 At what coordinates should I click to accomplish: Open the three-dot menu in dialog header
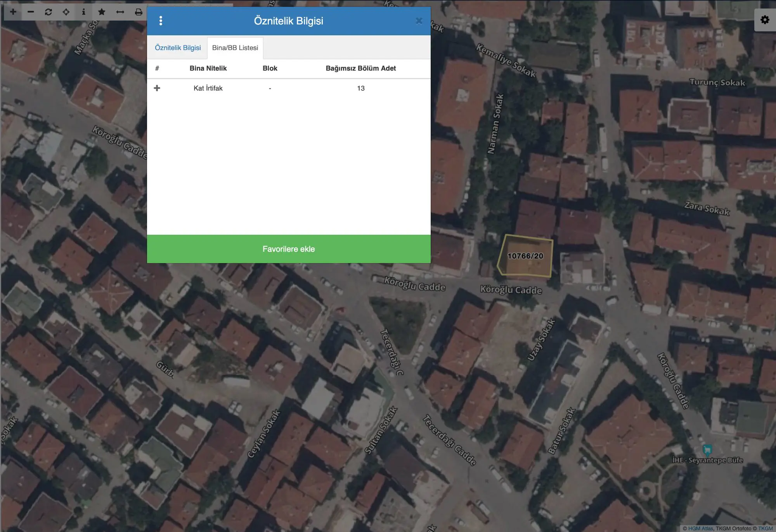161,21
